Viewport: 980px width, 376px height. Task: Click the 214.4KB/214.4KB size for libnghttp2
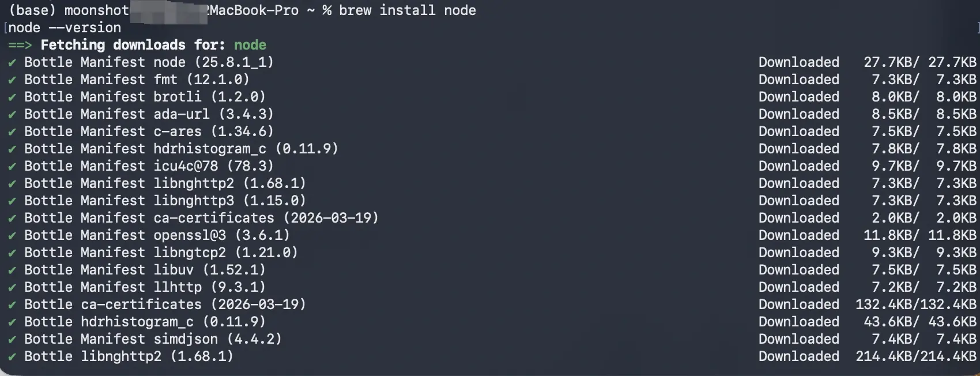[x=916, y=356]
